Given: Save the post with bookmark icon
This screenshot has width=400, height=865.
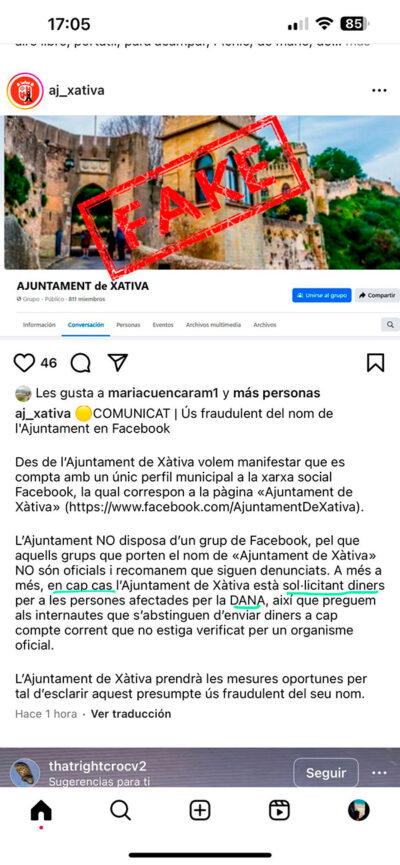Looking at the screenshot, I should pos(375,362).
